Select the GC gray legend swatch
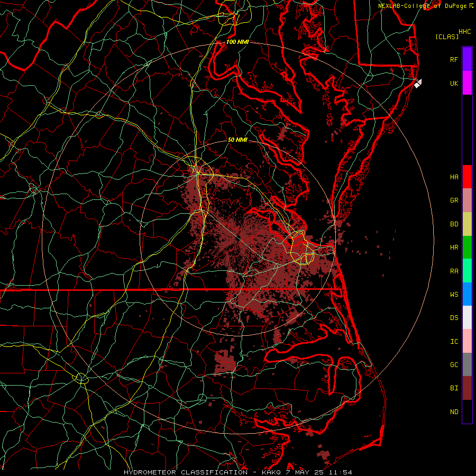 click(x=467, y=364)
